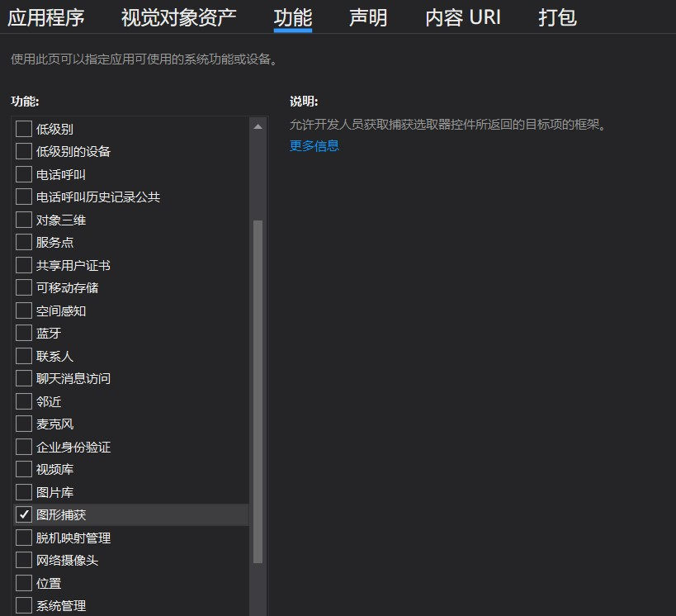This screenshot has height=616, width=676.
Task: Enable the 电话呼叫 checkbox
Action: [24, 174]
